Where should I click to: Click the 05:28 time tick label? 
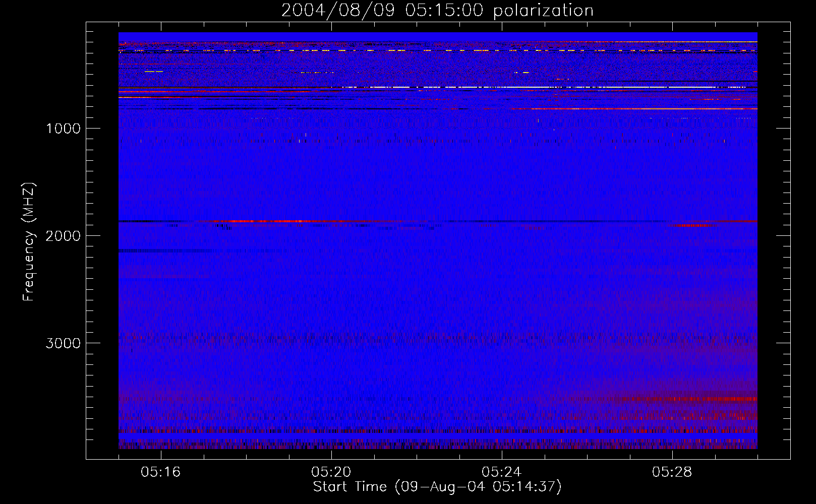click(672, 472)
